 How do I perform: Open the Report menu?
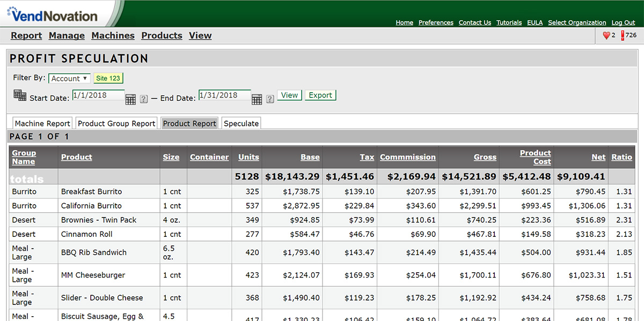[26, 35]
